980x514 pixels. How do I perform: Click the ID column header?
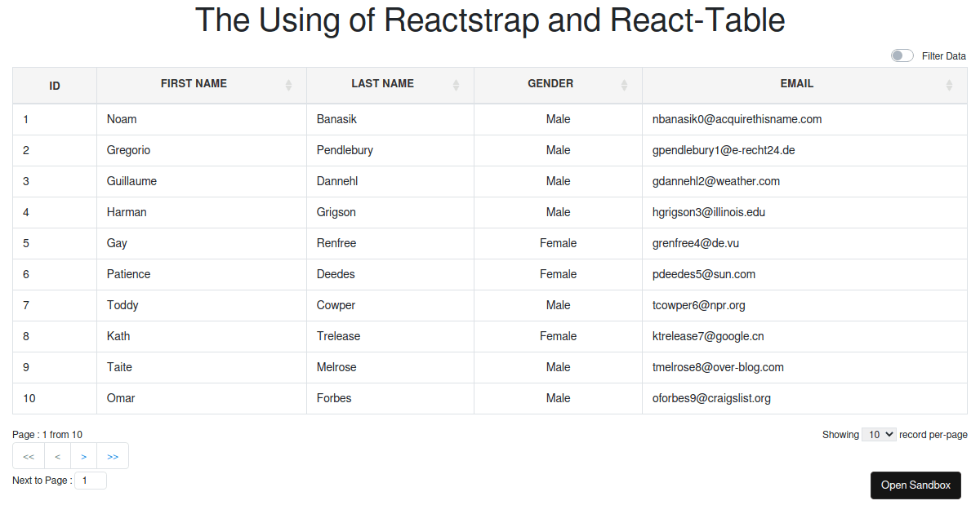click(x=55, y=86)
